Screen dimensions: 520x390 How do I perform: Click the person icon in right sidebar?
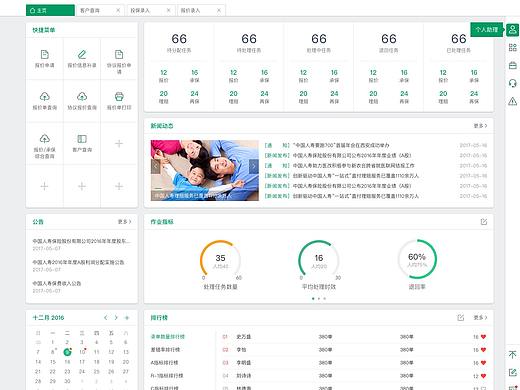tap(513, 30)
